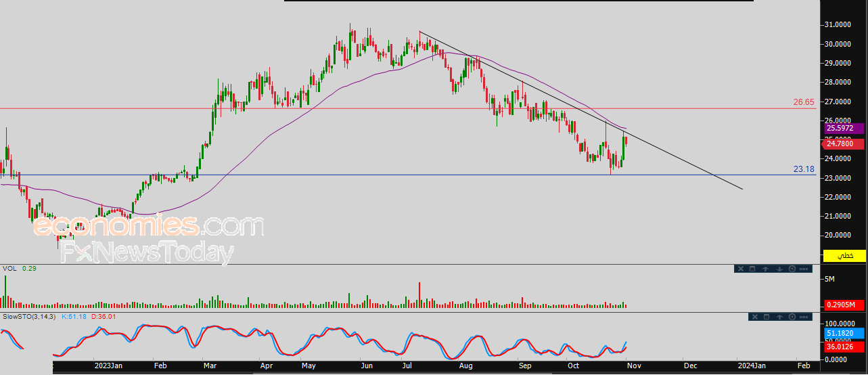
Task: Click the yellow Arabic scale type button
Action: [x=843, y=256]
